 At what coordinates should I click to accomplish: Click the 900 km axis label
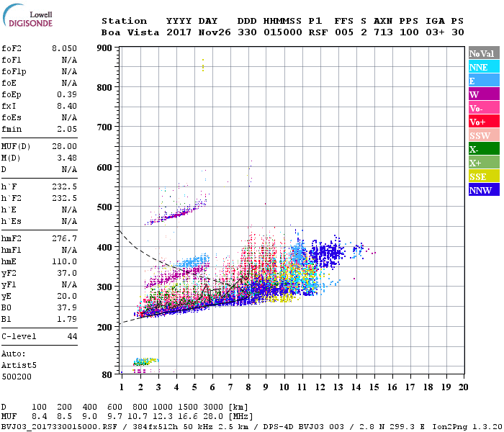[x=104, y=48]
